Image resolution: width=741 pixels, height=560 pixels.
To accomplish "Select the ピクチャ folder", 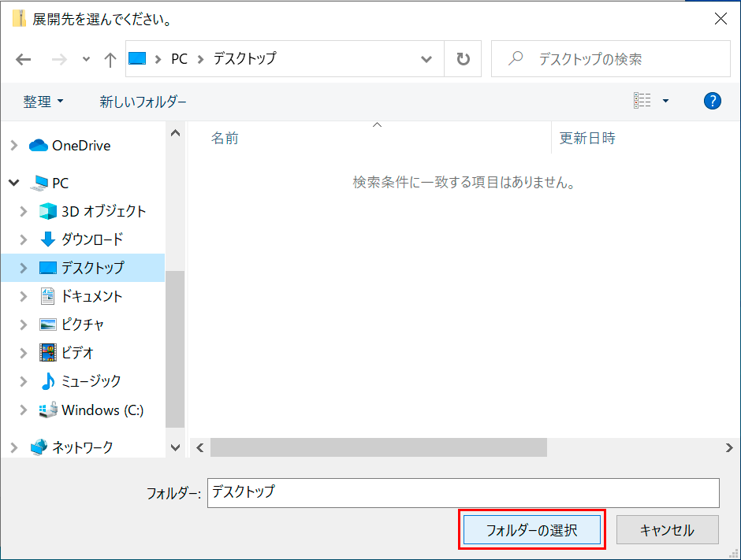I will click(82, 325).
